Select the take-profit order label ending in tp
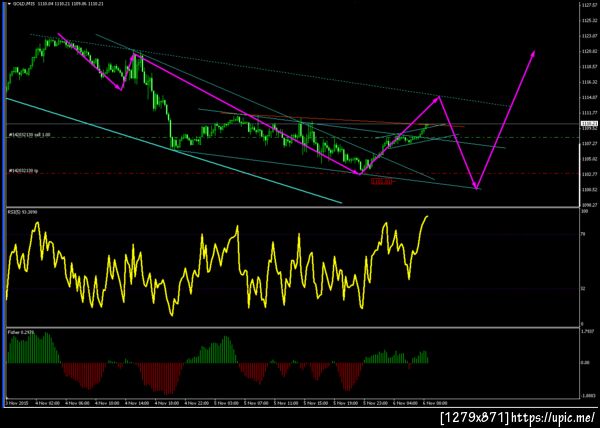Viewport: 600px width, 428px height. (x=23, y=171)
